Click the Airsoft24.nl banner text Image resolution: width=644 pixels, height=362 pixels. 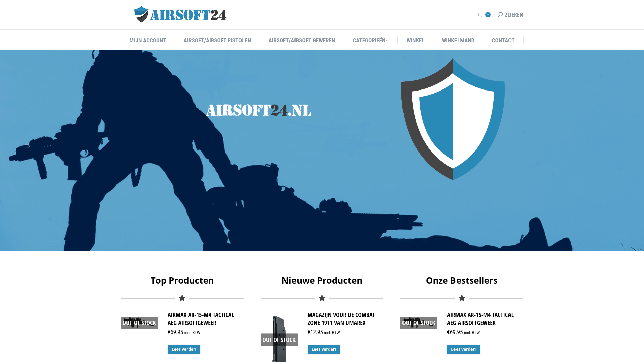(258, 110)
